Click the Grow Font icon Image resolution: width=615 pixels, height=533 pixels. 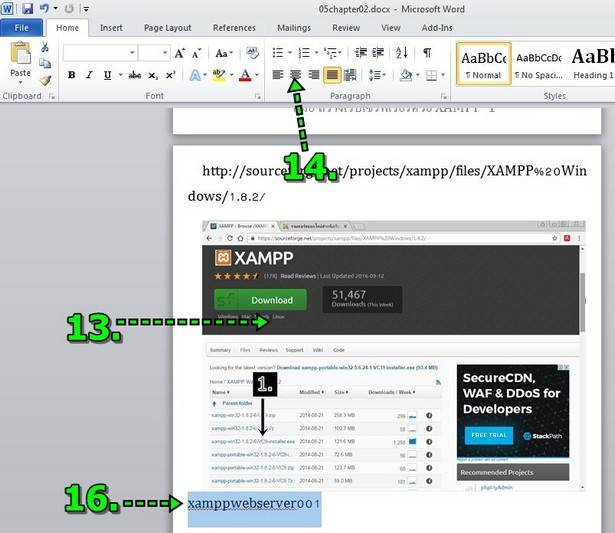pyautogui.click(x=180, y=53)
